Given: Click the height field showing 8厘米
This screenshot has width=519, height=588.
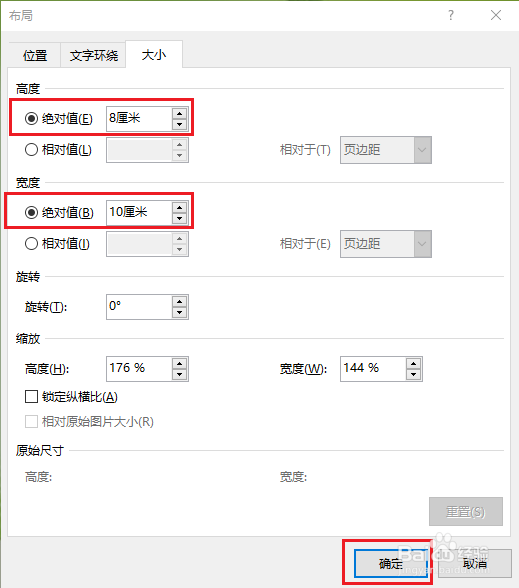Looking at the screenshot, I should point(139,119).
